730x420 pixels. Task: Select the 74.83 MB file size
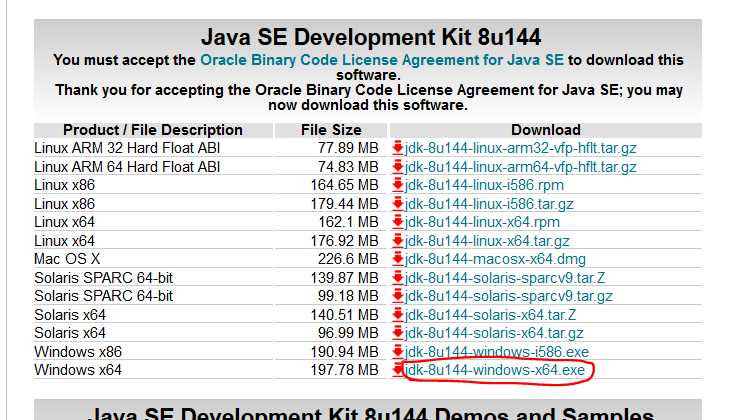348,167
